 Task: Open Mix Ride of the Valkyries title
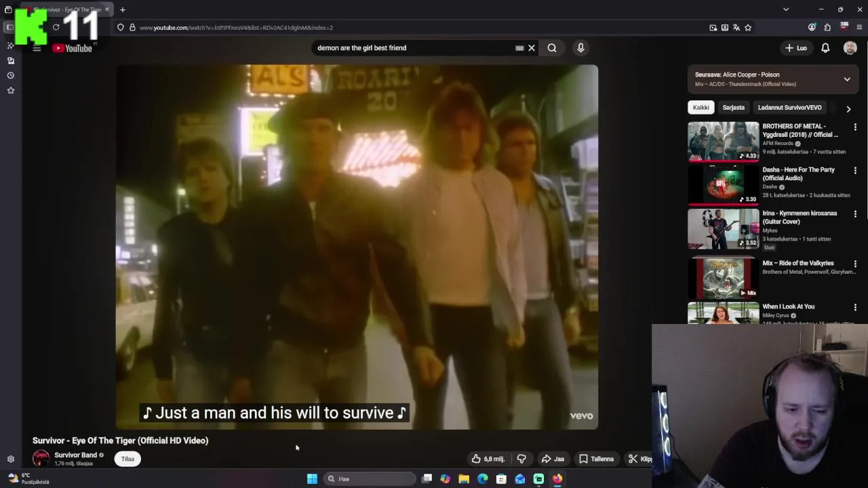pyautogui.click(x=797, y=263)
